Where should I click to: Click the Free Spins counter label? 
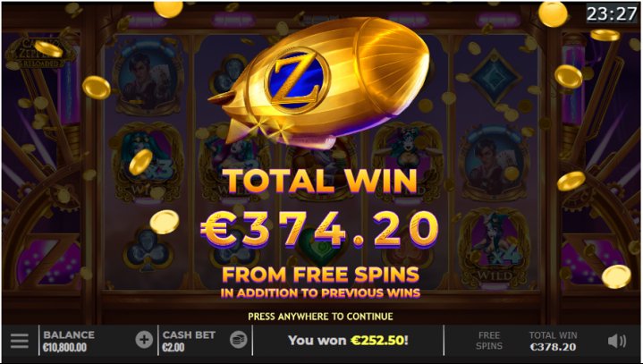pyautogui.click(x=489, y=341)
